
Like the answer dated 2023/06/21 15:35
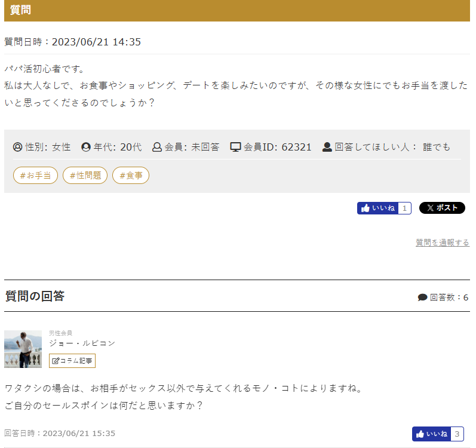(438, 434)
